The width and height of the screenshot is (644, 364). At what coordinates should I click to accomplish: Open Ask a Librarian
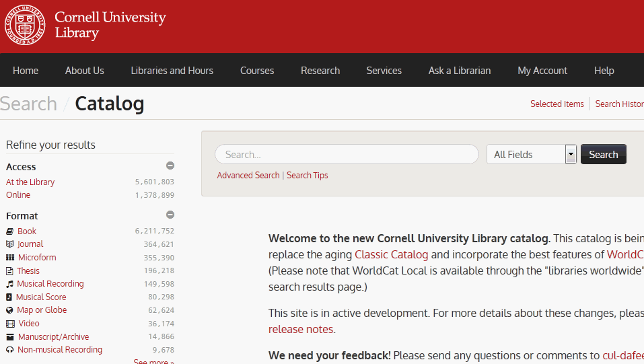(x=460, y=71)
